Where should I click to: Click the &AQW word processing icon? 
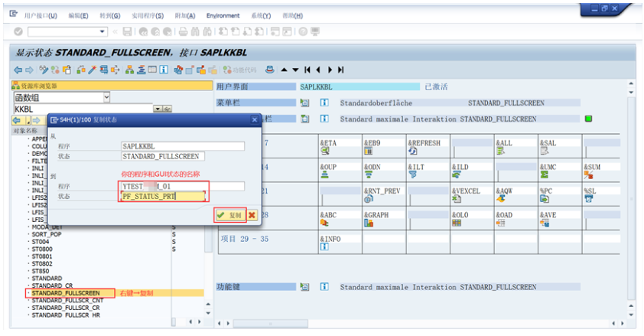pos(500,199)
